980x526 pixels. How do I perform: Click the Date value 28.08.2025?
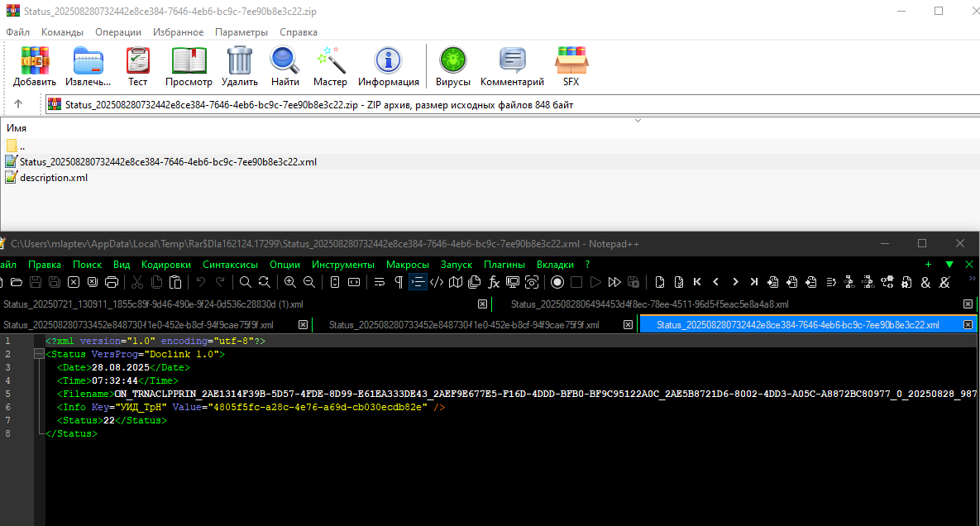[x=121, y=367]
